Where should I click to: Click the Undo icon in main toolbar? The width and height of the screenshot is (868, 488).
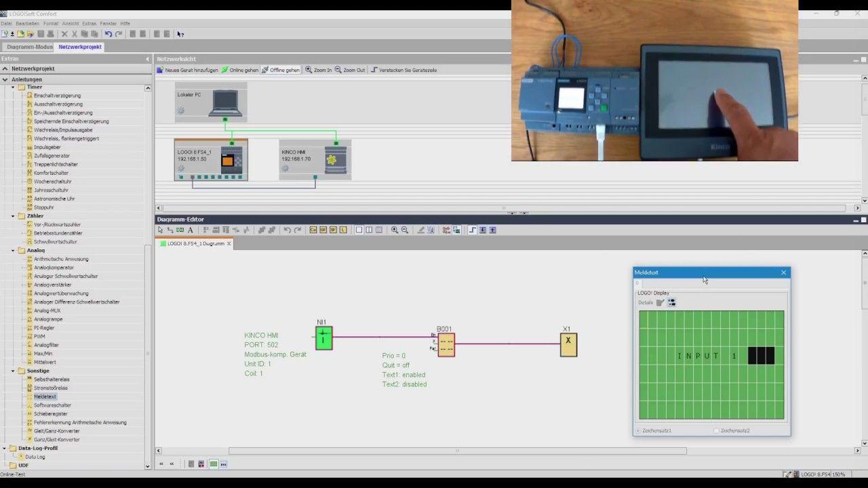tap(108, 34)
